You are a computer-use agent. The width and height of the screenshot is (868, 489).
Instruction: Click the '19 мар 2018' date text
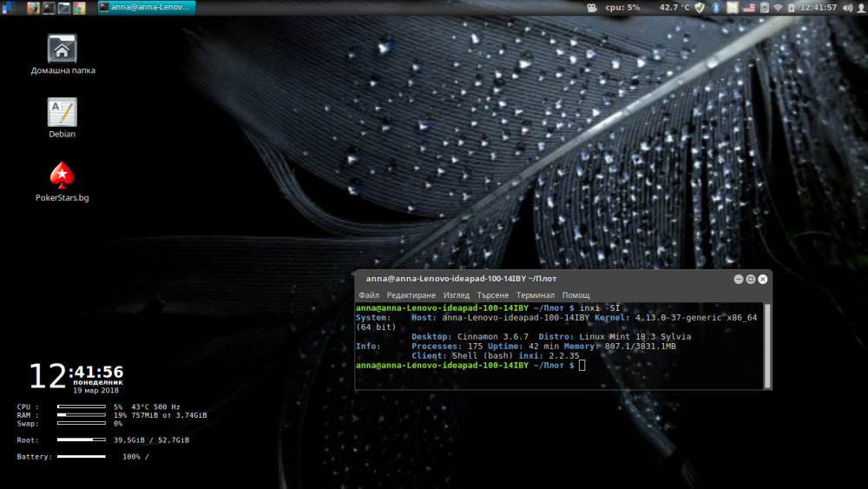(95, 391)
